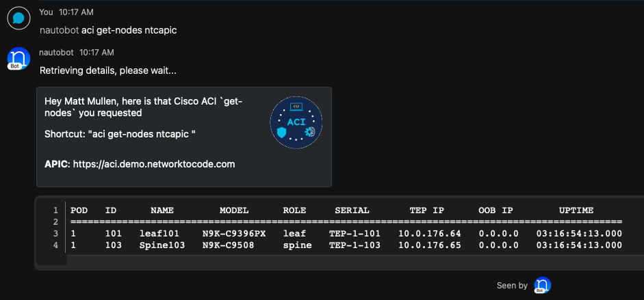Click line number 1 in code block
644x300 pixels.
[55, 210]
